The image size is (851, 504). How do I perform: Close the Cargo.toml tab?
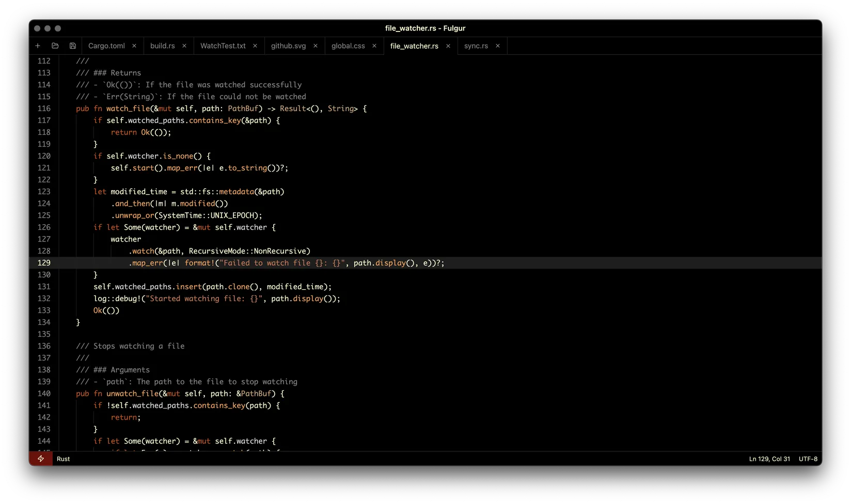click(x=134, y=46)
